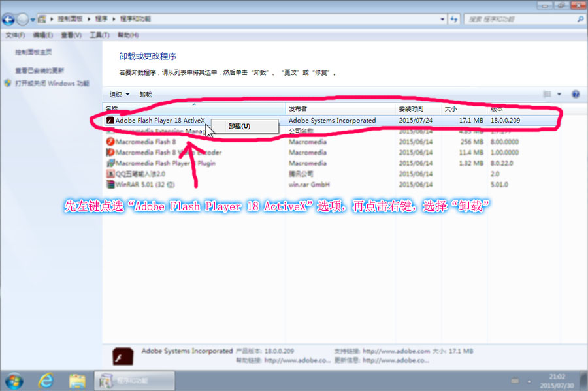Navigate to 程序 breadcrumb in address bar

coord(101,19)
